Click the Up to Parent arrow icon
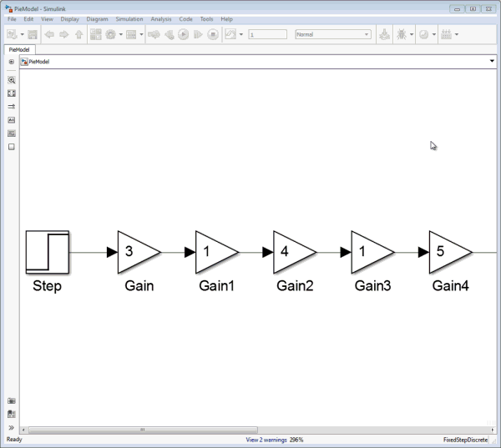The height and width of the screenshot is (448, 501). pyautogui.click(x=79, y=34)
